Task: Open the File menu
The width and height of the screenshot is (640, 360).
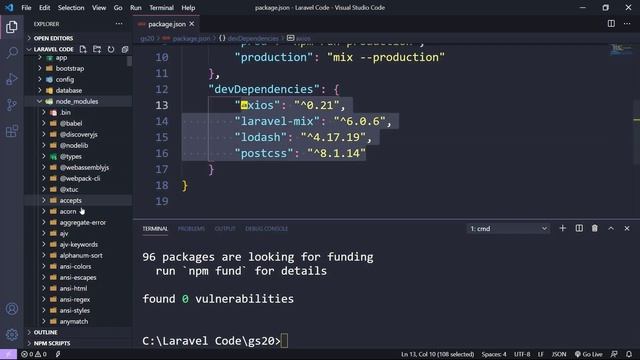Action: (26, 7)
